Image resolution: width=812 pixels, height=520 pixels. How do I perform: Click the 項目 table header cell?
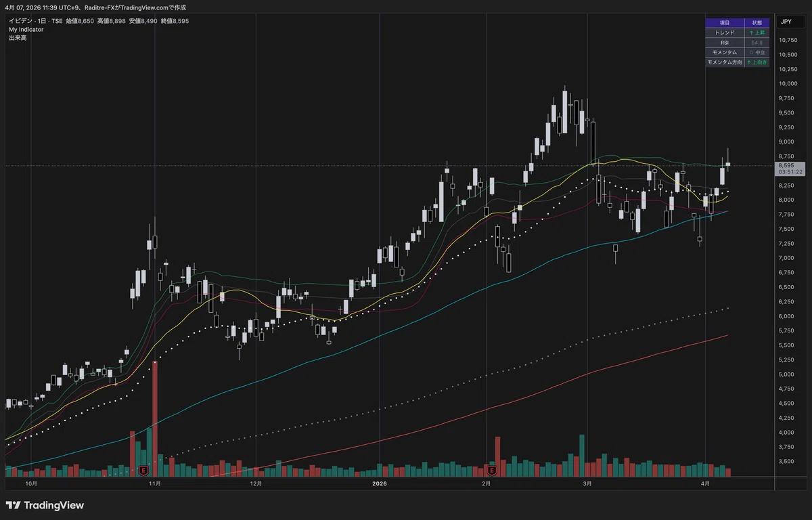tap(724, 22)
